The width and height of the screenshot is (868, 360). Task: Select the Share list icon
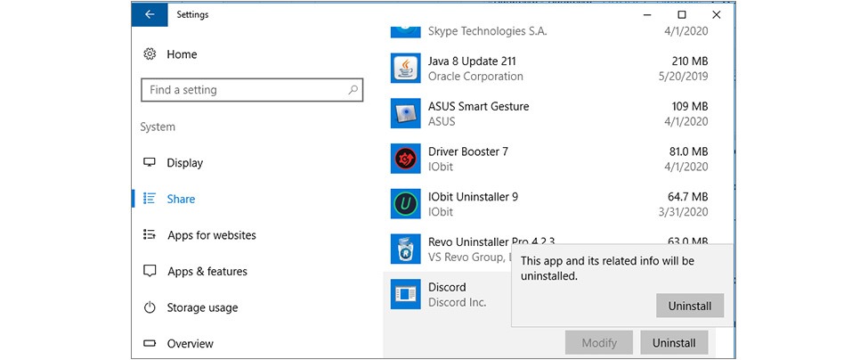click(150, 199)
